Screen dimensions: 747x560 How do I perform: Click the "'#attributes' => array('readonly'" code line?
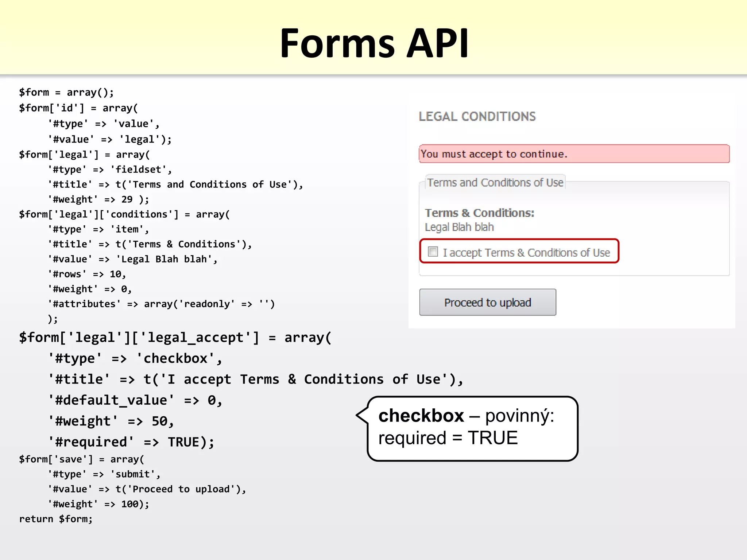[x=161, y=304]
